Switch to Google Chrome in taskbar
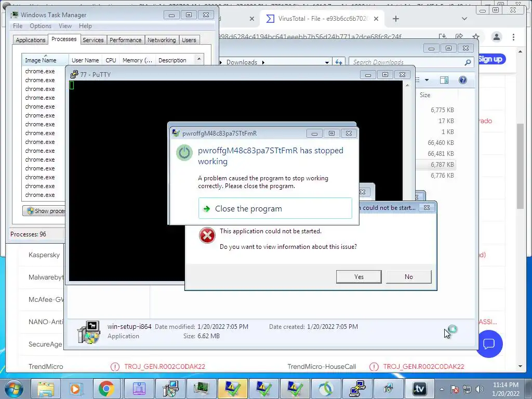The image size is (532, 399). (x=107, y=389)
